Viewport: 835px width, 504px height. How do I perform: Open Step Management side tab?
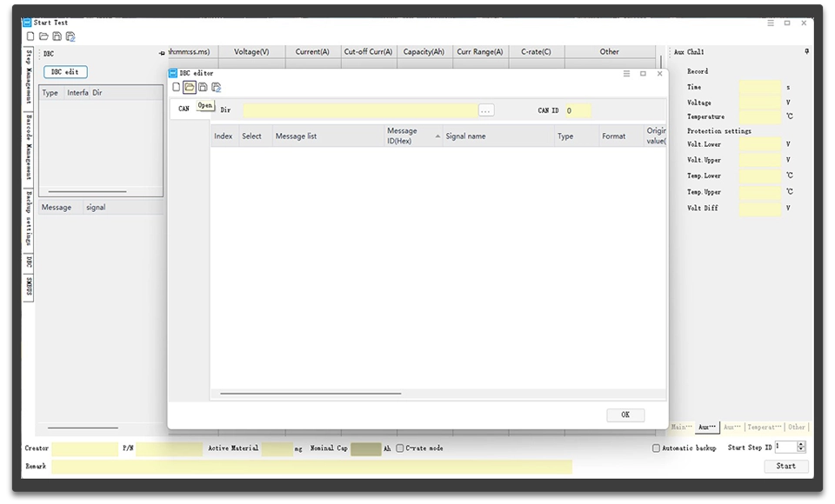coord(29,78)
